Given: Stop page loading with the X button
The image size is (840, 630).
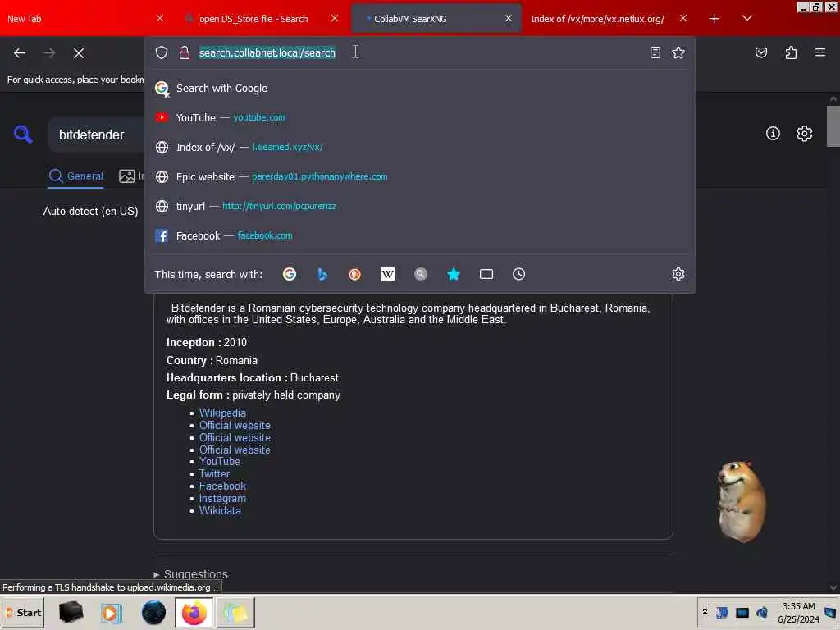Looking at the screenshot, I should 79,53.
